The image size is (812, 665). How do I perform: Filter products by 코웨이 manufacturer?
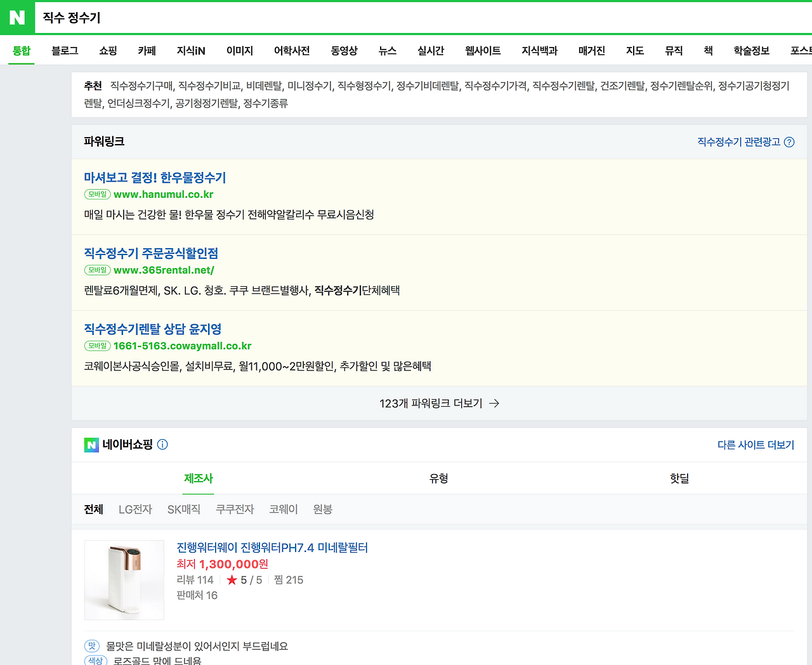pyautogui.click(x=284, y=510)
